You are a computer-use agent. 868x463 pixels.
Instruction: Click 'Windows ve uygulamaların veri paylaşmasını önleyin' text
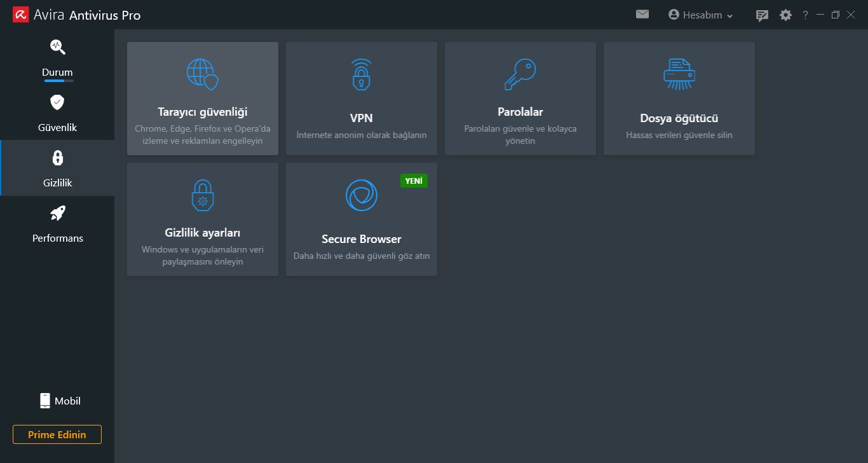203,256
